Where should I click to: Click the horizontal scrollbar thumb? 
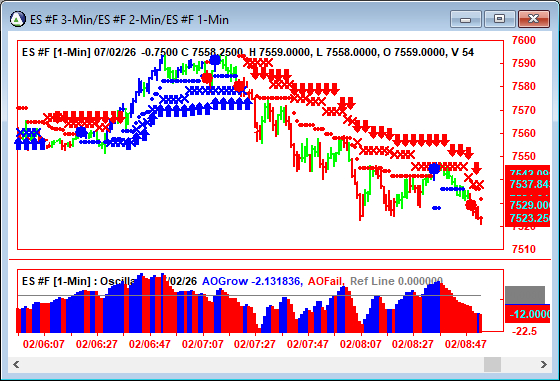pos(492,364)
